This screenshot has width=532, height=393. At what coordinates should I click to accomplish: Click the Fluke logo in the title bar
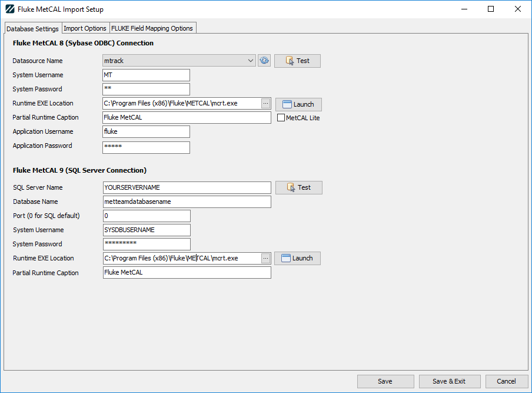tap(9, 9)
